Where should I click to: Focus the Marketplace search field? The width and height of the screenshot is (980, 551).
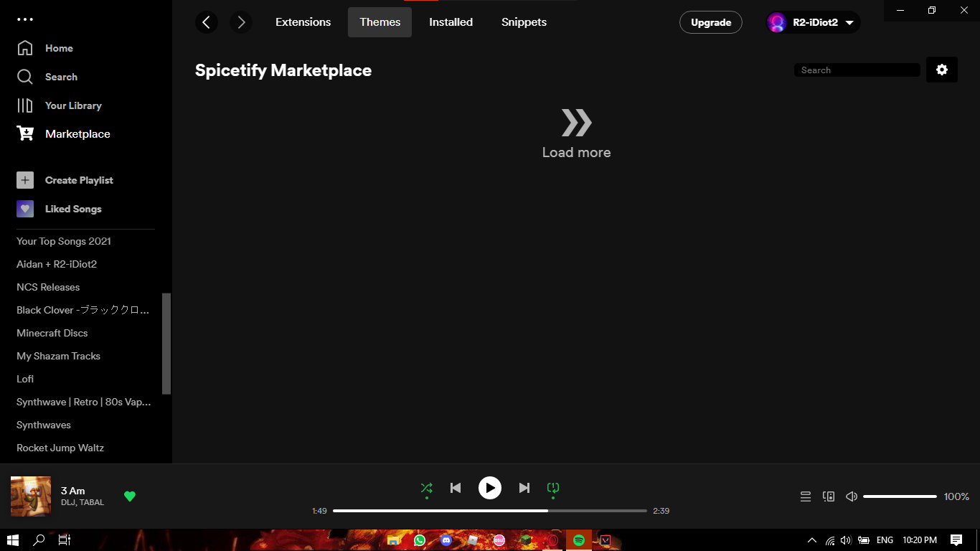pos(857,70)
